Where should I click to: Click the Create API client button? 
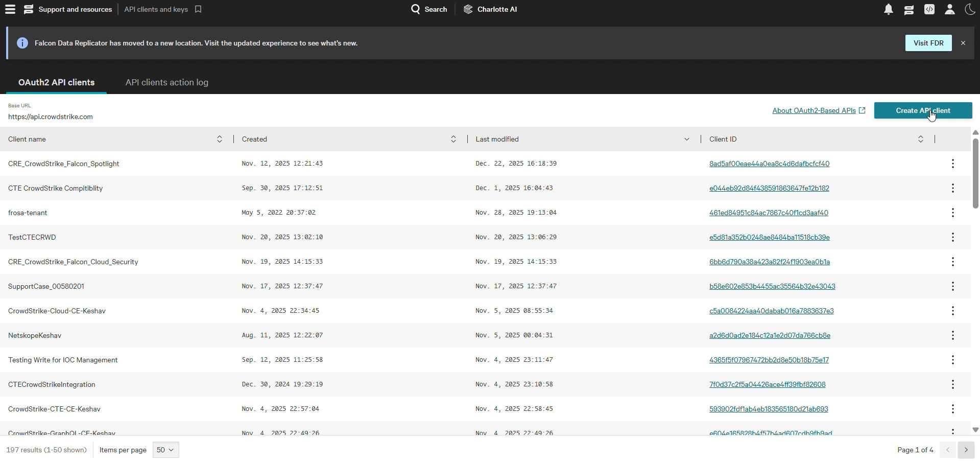pos(923,110)
